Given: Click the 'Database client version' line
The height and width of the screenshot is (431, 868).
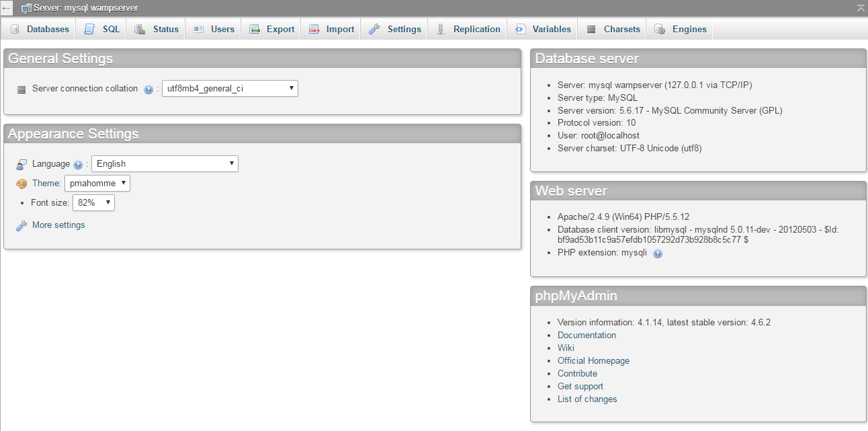Looking at the screenshot, I should [x=698, y=234].
